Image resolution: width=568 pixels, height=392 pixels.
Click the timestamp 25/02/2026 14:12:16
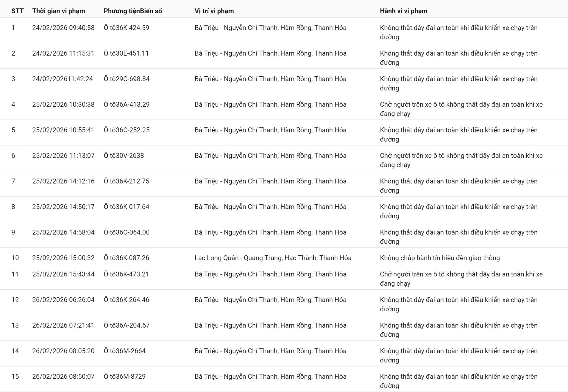[63, 181]
